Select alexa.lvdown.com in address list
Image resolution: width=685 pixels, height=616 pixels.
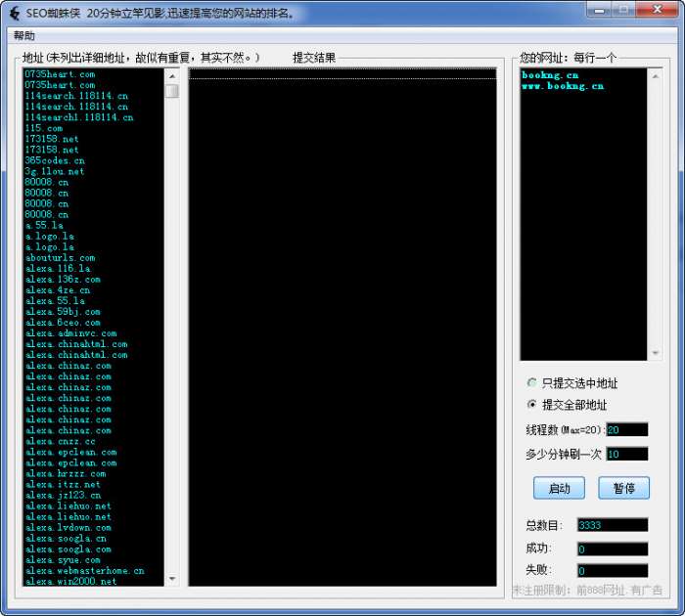click(x=68, y=528)
